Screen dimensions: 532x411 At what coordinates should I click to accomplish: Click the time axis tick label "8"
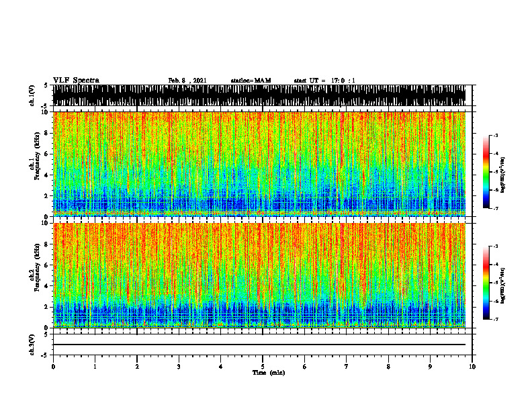pyautogui.click(x=388, y=367)
